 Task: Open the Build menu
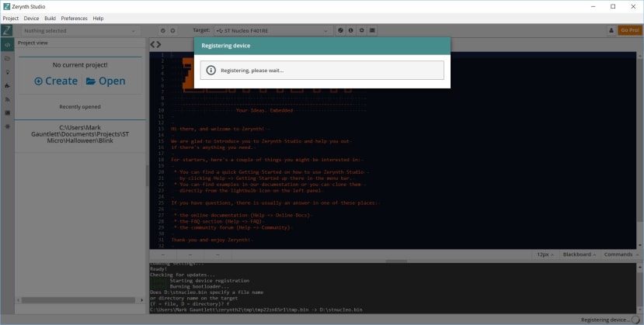pyautogui.click(x=50, y=19)
